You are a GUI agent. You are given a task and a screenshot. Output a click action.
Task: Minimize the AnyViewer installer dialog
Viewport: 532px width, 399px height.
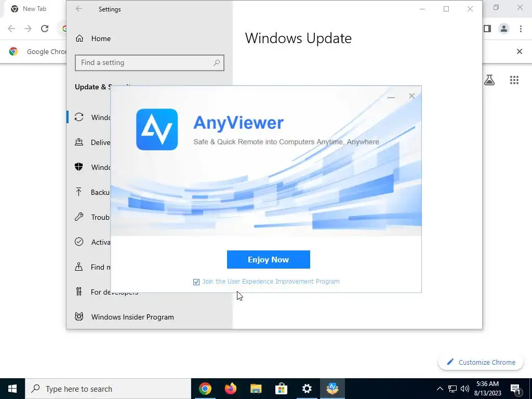point(391,97)
